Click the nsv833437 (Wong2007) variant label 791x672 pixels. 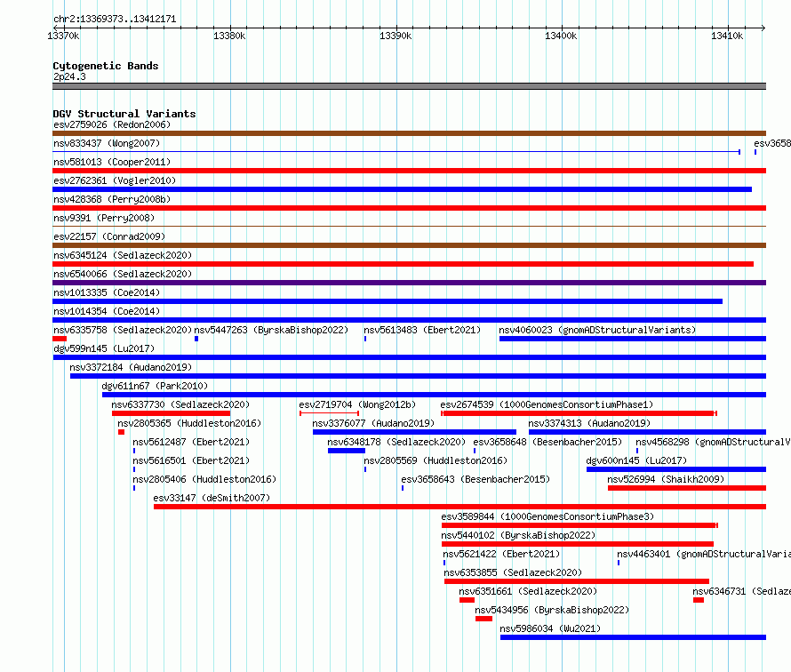107,143
